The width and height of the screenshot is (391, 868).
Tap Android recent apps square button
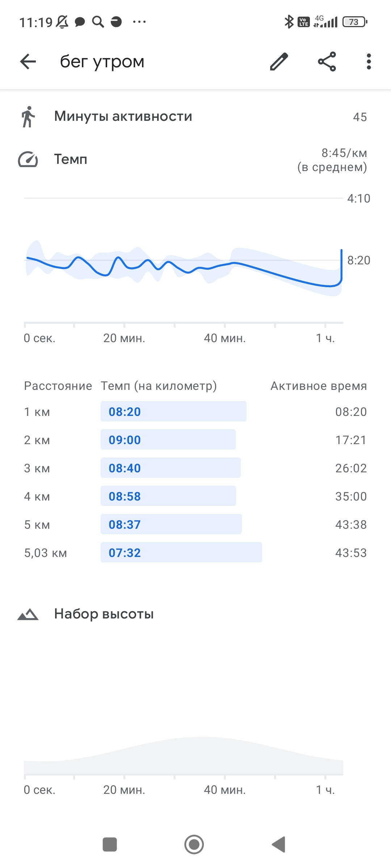click(x=110, y=844)
